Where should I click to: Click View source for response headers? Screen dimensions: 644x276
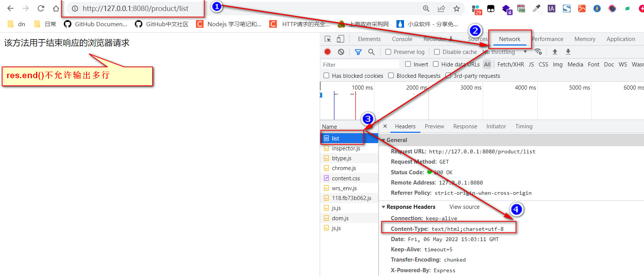464,207
